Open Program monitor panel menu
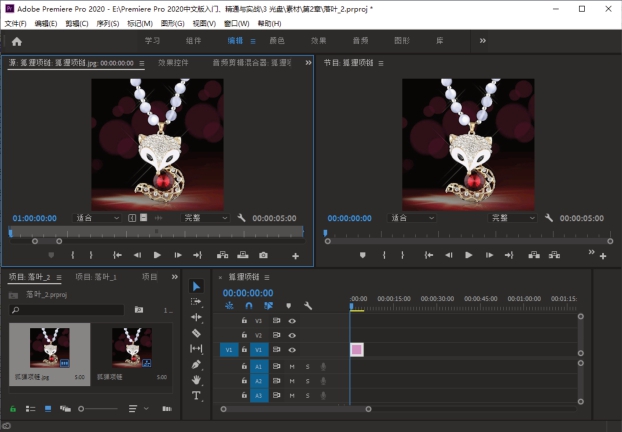 coord(381,63)
